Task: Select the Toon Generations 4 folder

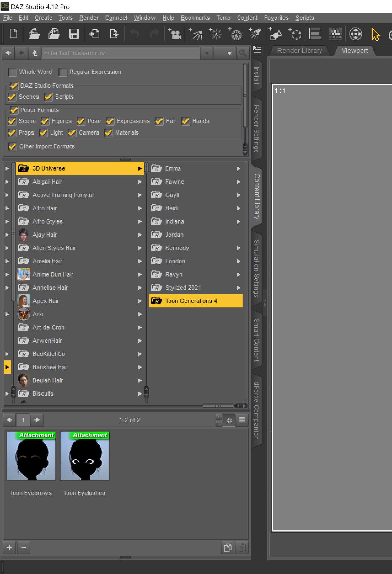Action: coord(196,301)
